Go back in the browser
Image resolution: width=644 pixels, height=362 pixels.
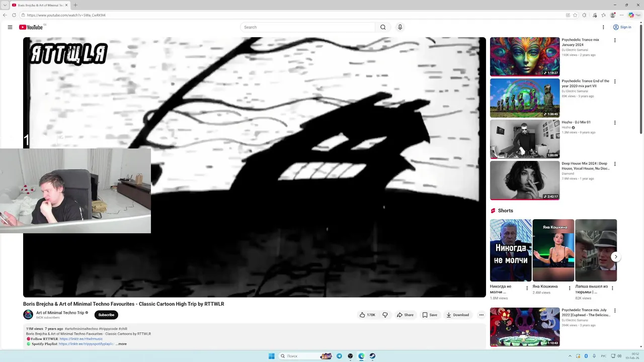[x=5, y=15]
